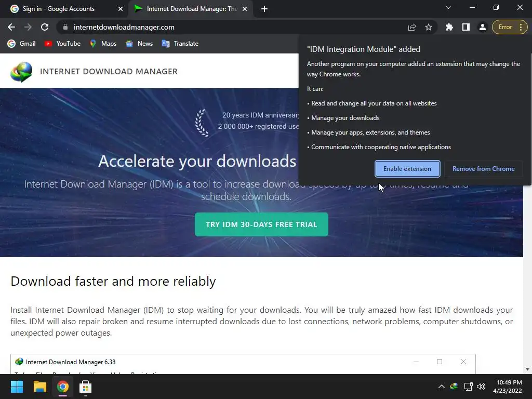
Task: Click Download faster and more reliably heading
Action: (x=113, y=281)
